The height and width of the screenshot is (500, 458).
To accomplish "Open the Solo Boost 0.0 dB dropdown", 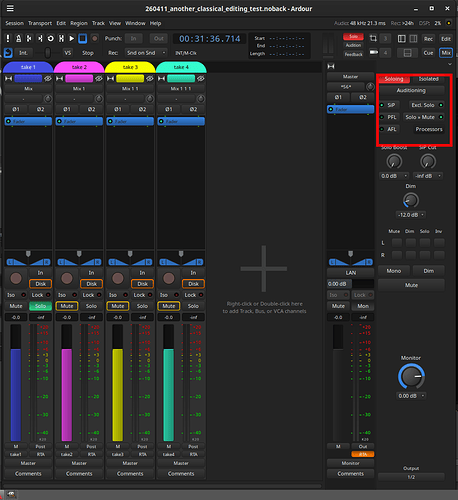I will pyautogui.click(x=394, y=176).
